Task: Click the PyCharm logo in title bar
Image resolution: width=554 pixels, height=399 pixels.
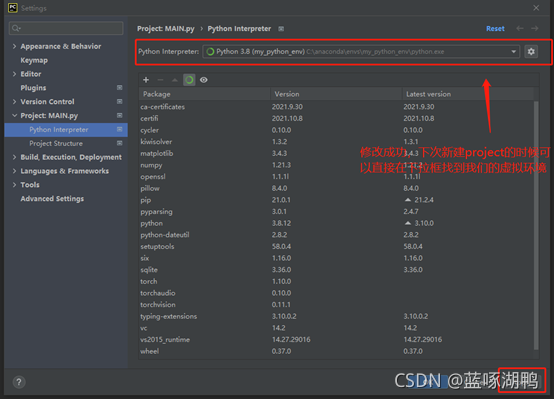Action: (x=13, y=8)
